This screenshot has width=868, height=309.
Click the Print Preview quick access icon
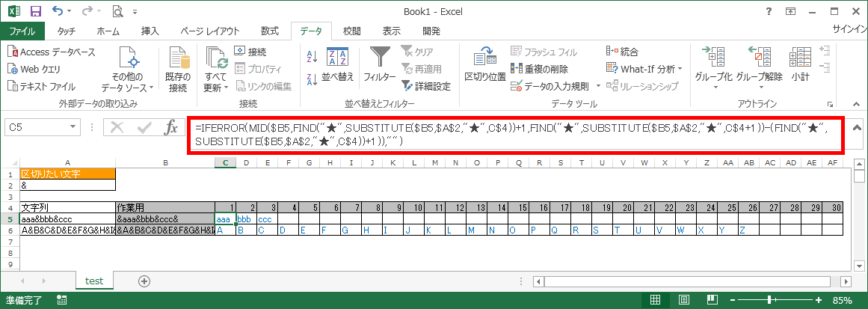pos(117,10)
